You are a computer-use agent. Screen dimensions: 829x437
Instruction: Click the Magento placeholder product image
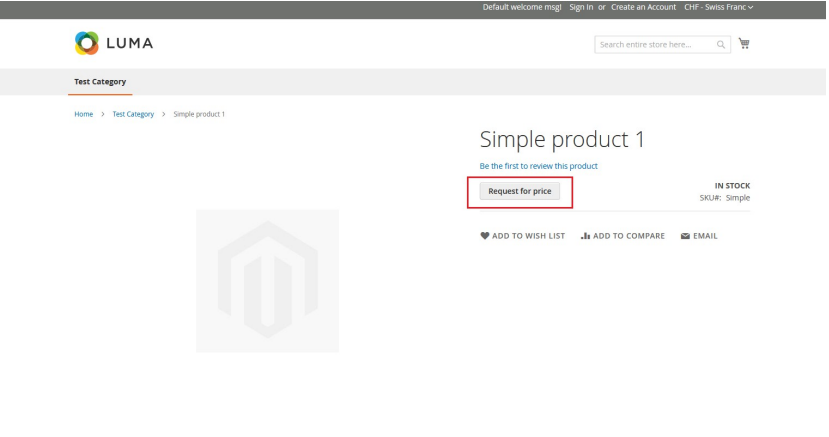[x=267, y=280]
